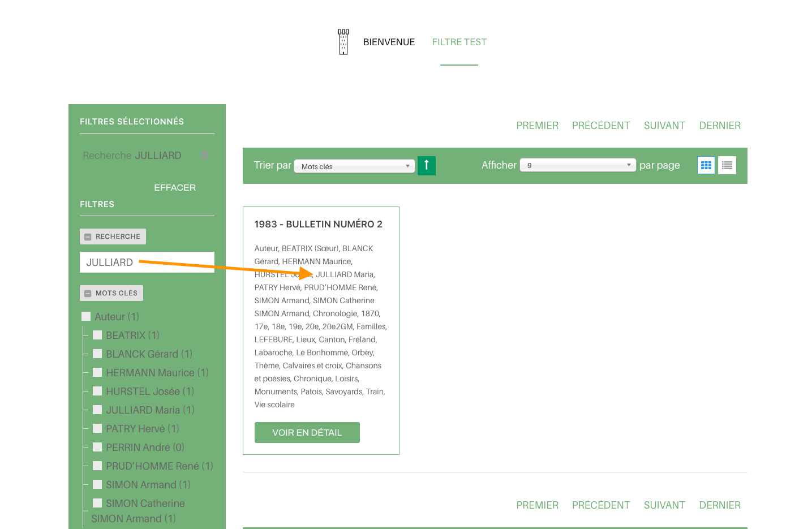
Task: Switch to grid view layout
Action: click(706, 165)
